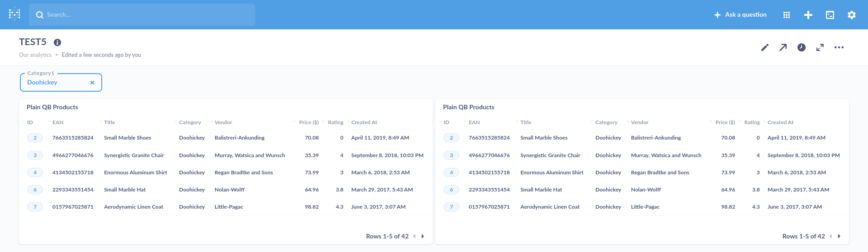The width and height of the screenshot is (868, 252).
Task: Enter fullscreen mode icon
Action: click(x=820, y=47)
